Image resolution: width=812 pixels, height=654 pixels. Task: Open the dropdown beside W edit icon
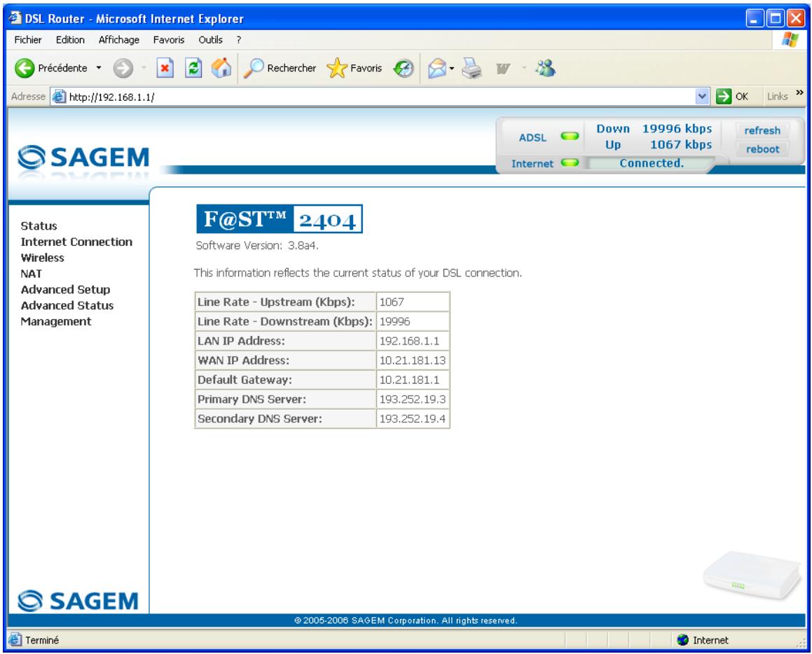523,69
